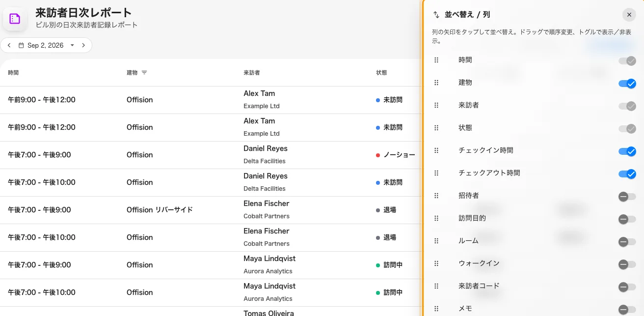Open the Sep 2, 2026 date picker
This screenshot has width=644, height=316.
pos(46,45)
